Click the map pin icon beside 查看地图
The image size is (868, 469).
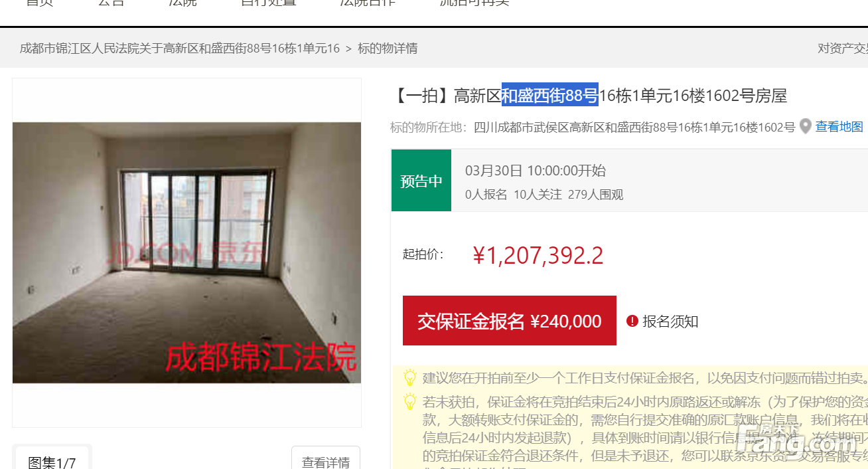pyautogui.click(x=805, y=126)
